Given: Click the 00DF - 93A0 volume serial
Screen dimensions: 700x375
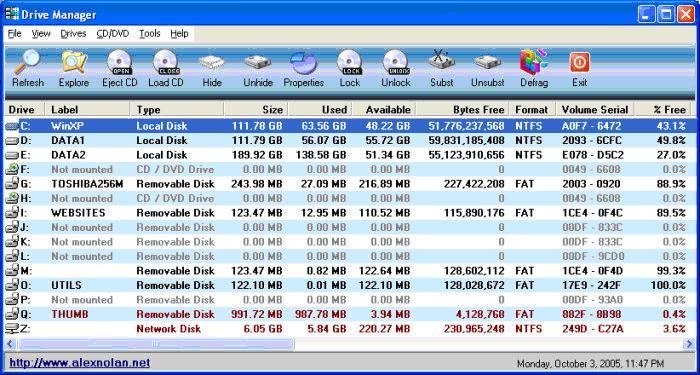Looking at the screenshot, I should pyautogui.click(x=592, y=300).
